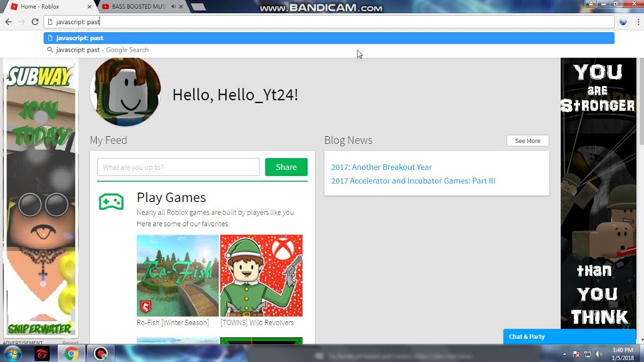Click the browser forward arrow

21,22
